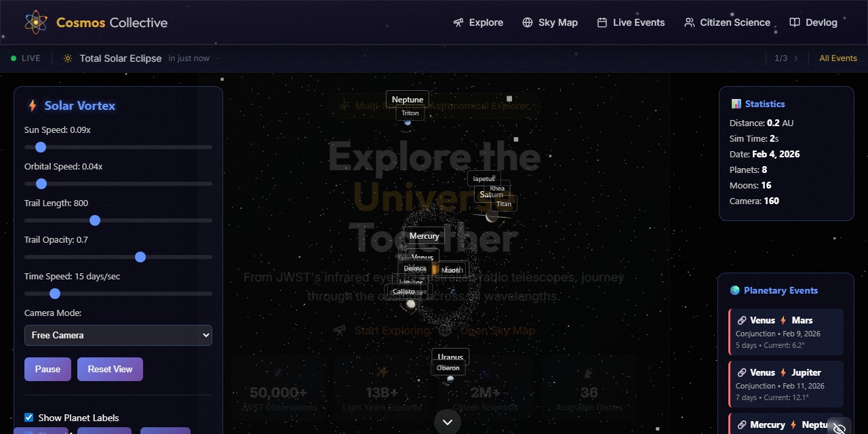Click the Saturn planet label
Screen dimensions: 868x434
(x=492, y=195)
